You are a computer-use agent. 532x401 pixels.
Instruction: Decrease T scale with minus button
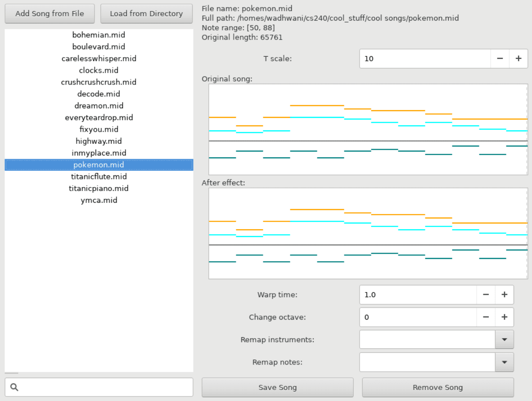tap(500, 58)
